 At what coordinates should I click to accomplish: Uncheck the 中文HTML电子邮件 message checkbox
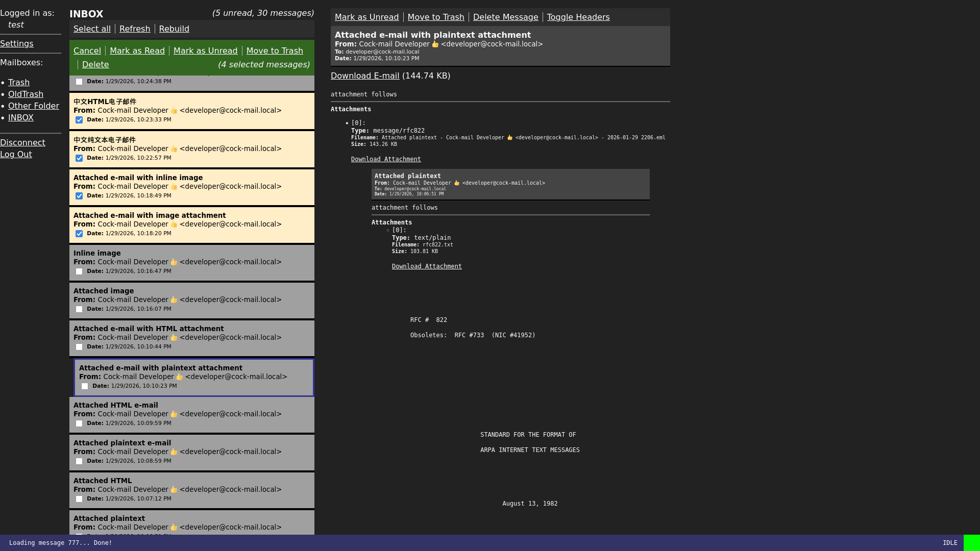point(79,120)
